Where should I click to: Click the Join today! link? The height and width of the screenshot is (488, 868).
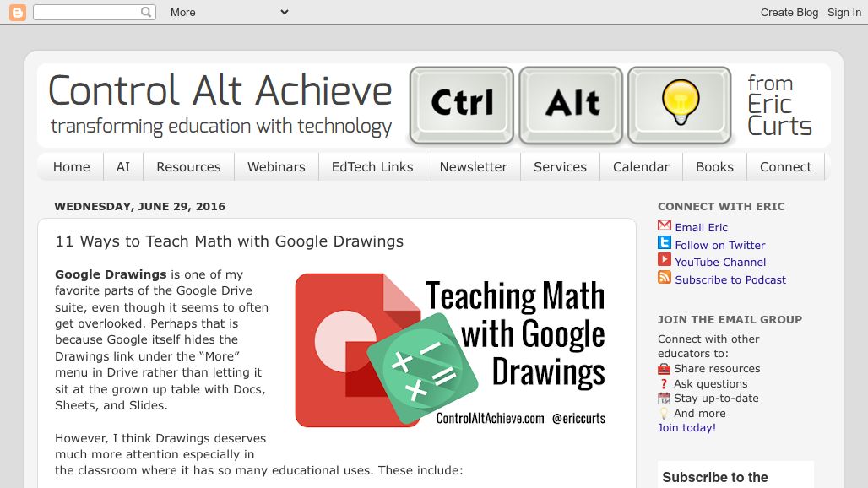coord(686,428)
